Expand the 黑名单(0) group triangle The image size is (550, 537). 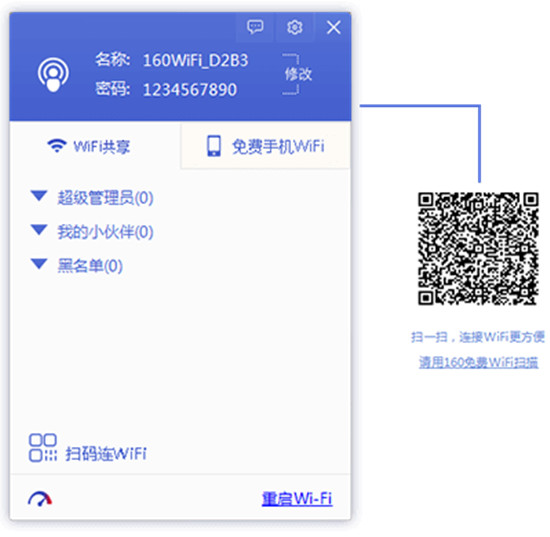(x=39, y=264)
